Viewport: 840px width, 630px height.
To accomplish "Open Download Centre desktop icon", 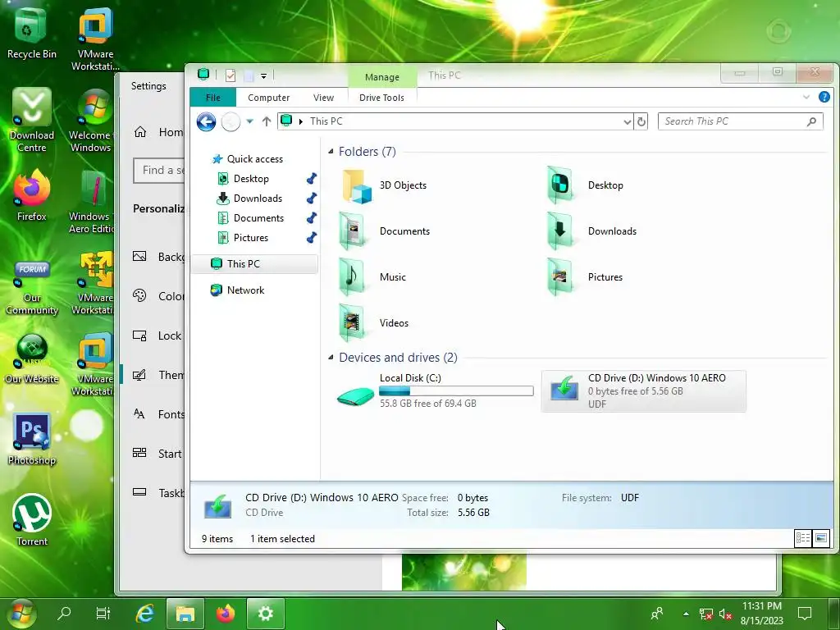I will pos(32,121).
